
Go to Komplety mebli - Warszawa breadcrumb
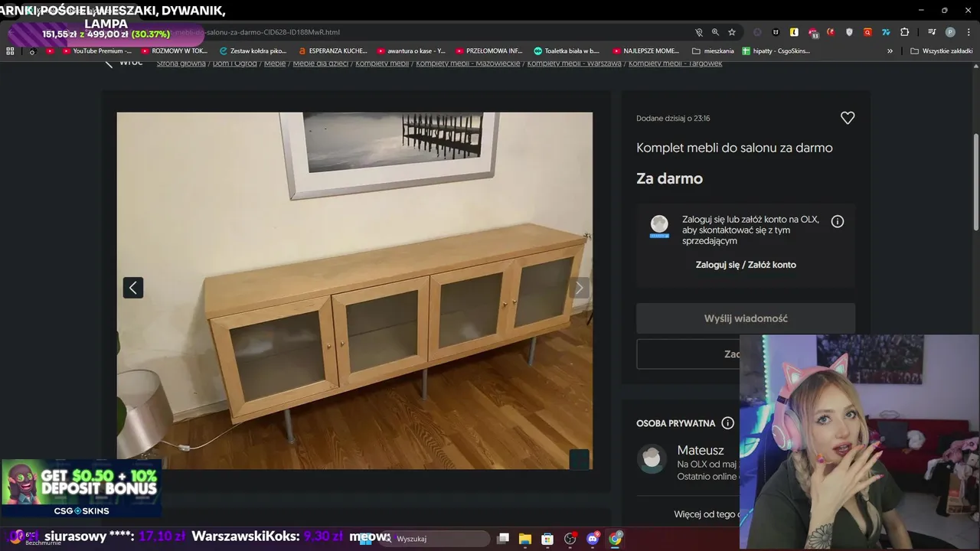(574, 64)
